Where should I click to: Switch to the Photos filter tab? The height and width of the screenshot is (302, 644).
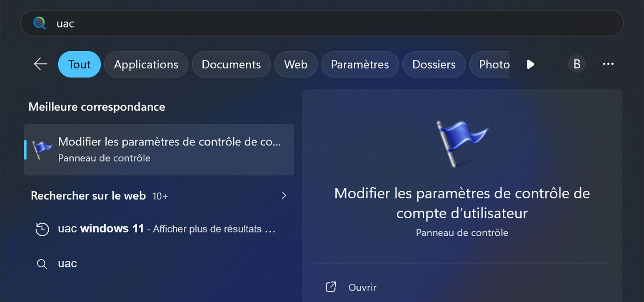pyautogui.click(x=490, y=64)
